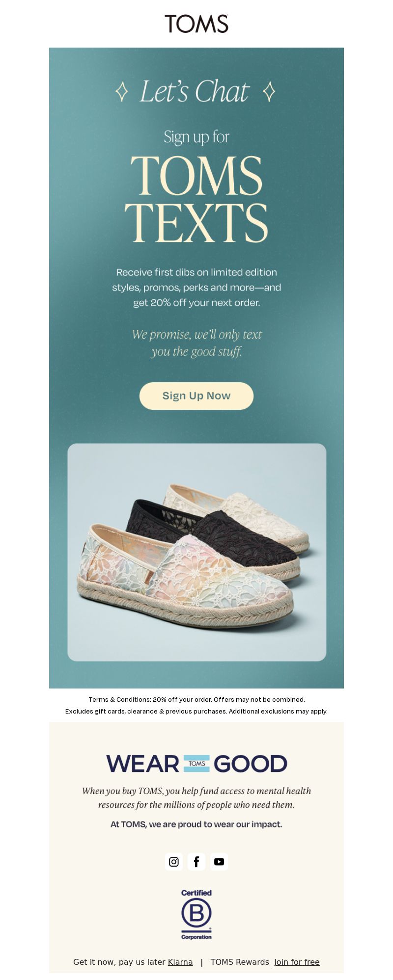The height and width of the screenshot is (980, 393).
Task: Click the TOMS logo at top
Action: coord(196,24)
